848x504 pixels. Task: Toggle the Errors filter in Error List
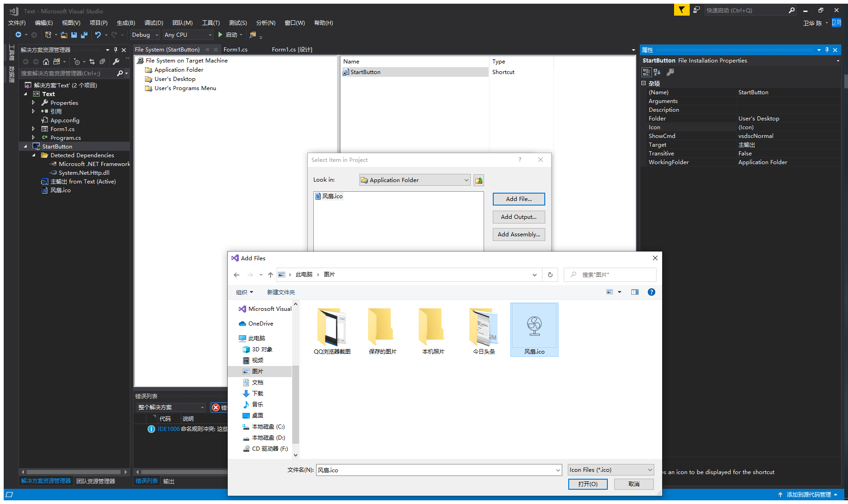click(x=219, y=407)
